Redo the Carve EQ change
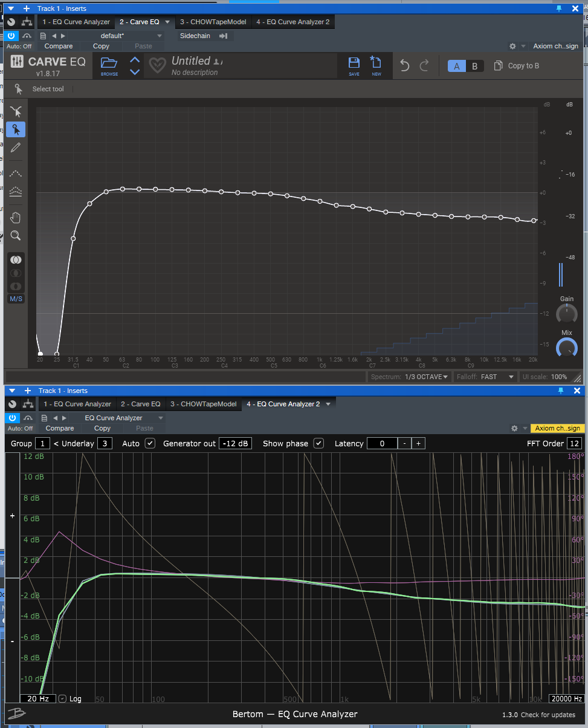 tap(424, 66)
